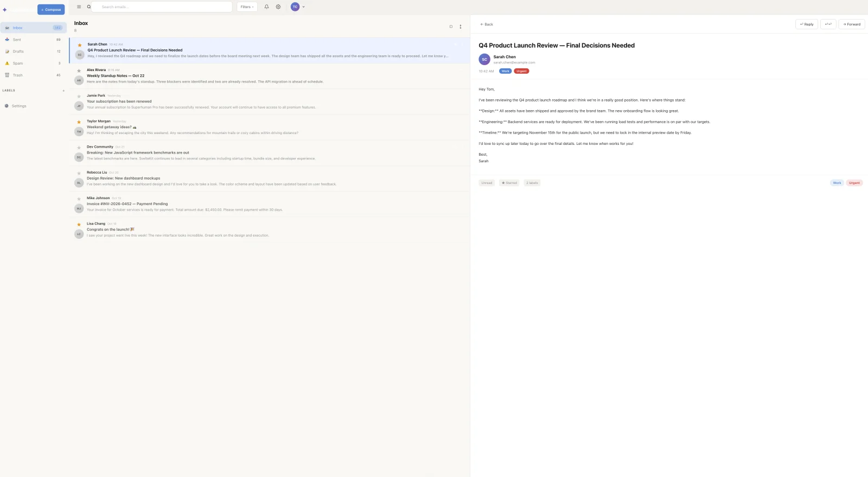Open Design Review dashboard mockups email
Screen dimensions: 868x477
270,178
